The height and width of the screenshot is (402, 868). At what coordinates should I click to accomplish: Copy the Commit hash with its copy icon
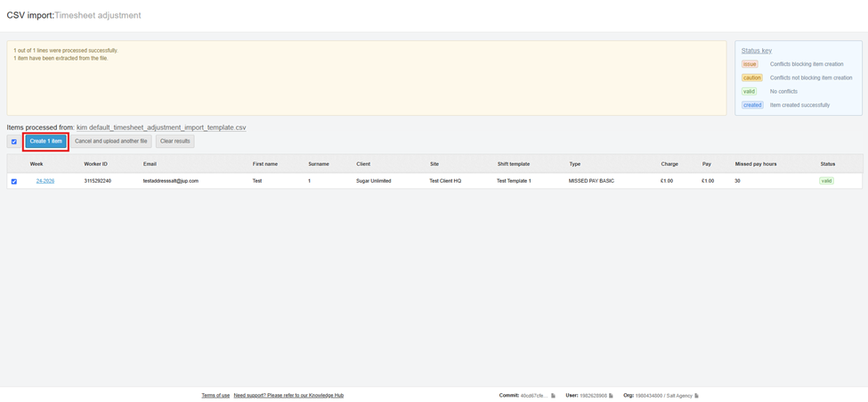click(x=553, y=396)
